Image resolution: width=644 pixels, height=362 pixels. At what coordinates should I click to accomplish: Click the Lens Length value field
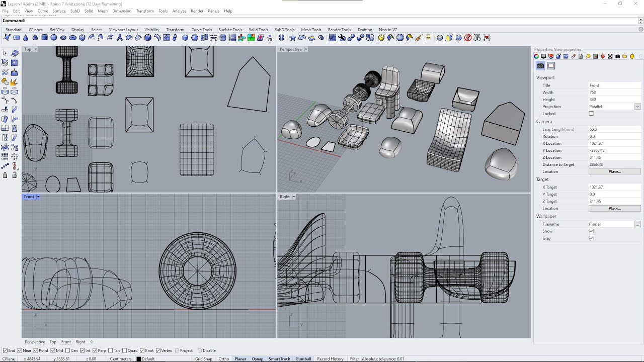(x=614, y=129)
